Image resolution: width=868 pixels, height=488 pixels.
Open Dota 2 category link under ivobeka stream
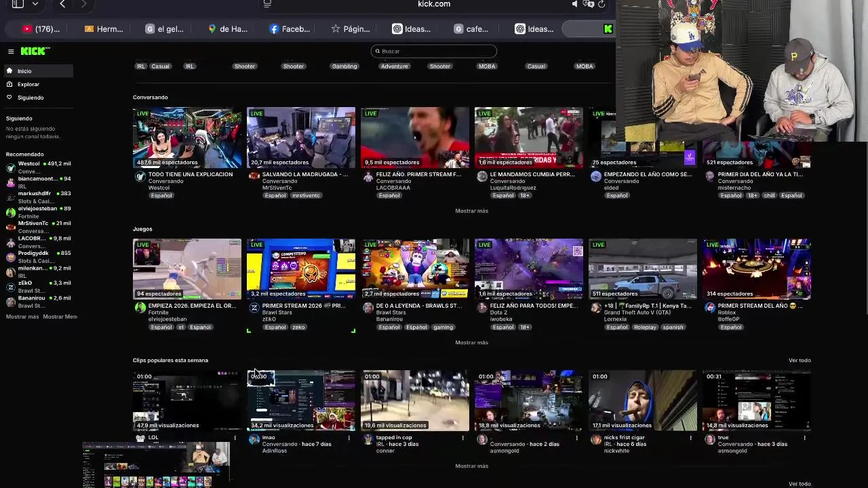498,312
